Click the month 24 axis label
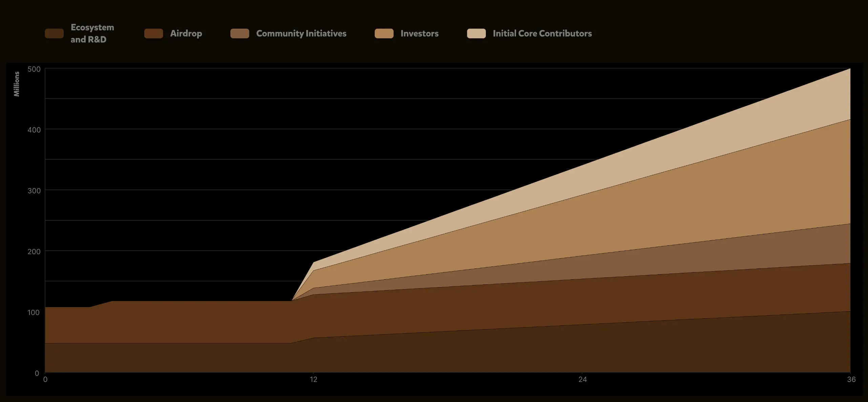The image size is (868, 402). (583, 380)
